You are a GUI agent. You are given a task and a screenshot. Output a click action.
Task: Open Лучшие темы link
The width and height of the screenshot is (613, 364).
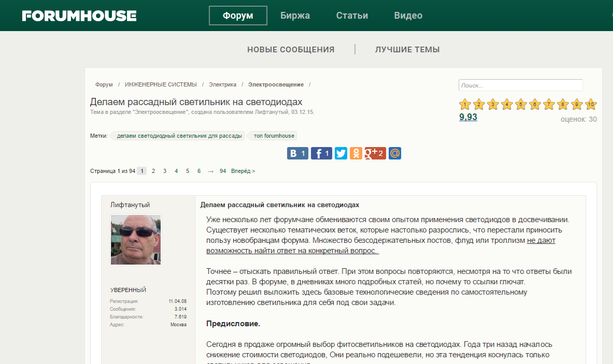pyautogui.click(x=407, y=50)
